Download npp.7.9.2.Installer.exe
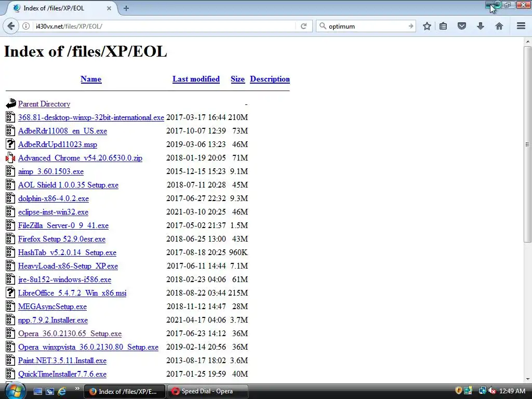Image resolution: width=532 pixels, height=399 pixels. point(53,320)
